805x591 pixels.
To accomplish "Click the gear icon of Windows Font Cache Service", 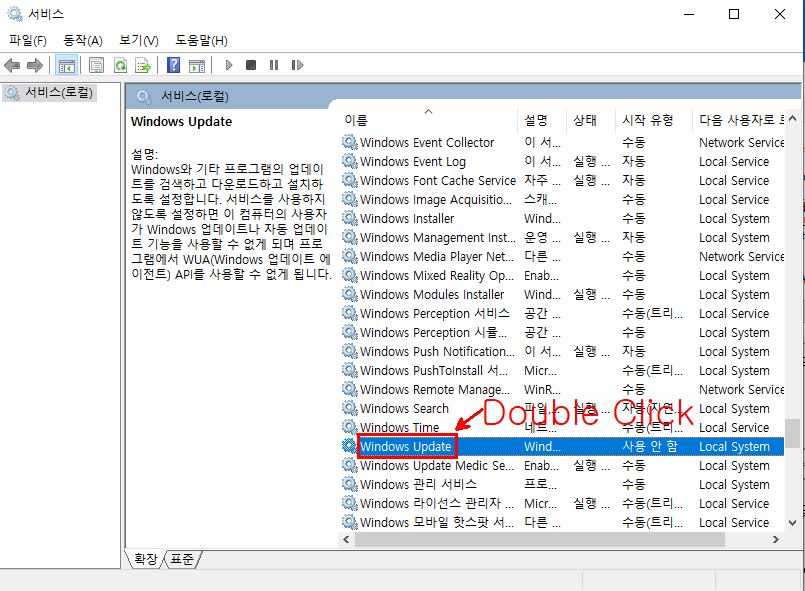I will pyautogui.click(x=350, y=180).
